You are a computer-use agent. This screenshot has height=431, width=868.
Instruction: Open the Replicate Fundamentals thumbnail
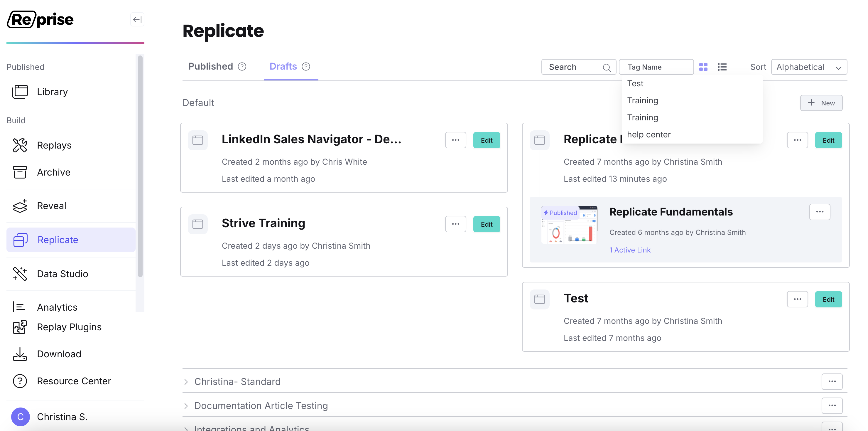click(x=569, y=225)
